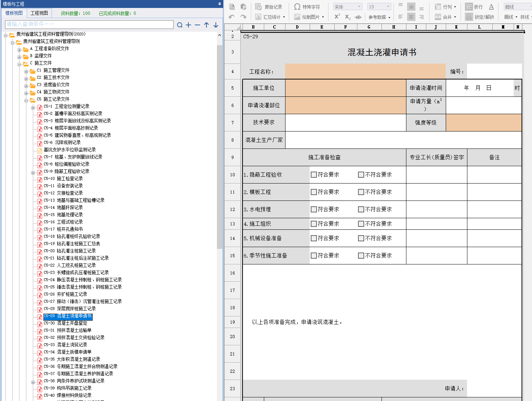The height and width of the screenshot is (401, 532).
Task: Align text to the right
Action: 422,17
